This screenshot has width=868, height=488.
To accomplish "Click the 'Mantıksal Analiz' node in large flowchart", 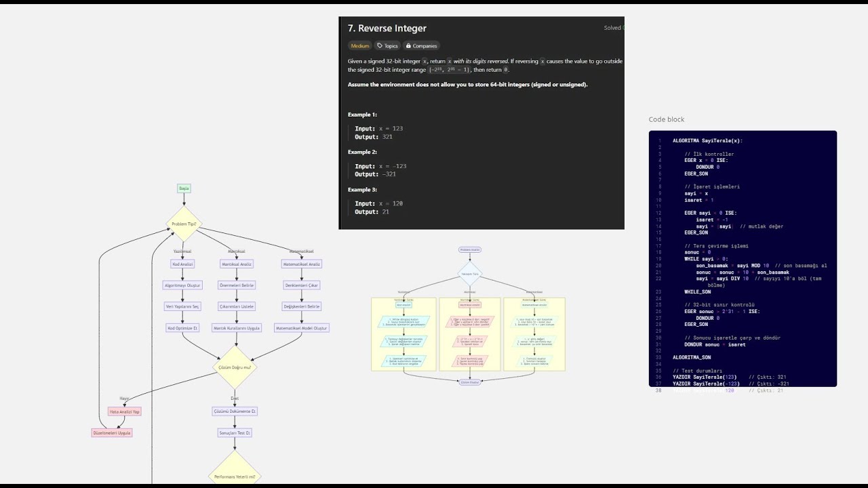I will click(x=237, y=264).
